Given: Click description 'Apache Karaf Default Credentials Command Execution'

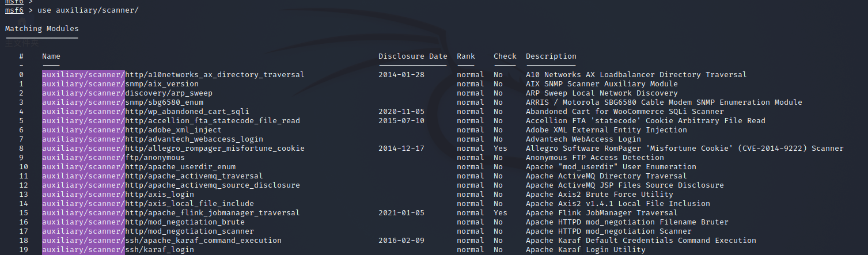Looking at the screenshot, I should point(641,241).
